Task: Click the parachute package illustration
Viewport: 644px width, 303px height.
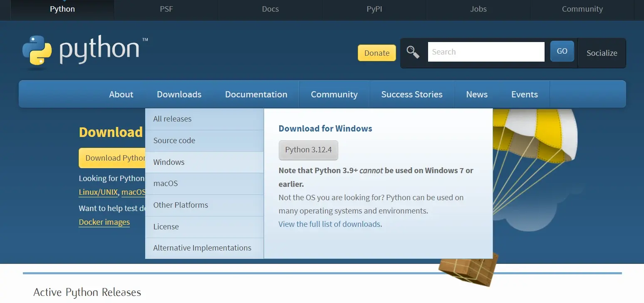Action: click(468, 268)
